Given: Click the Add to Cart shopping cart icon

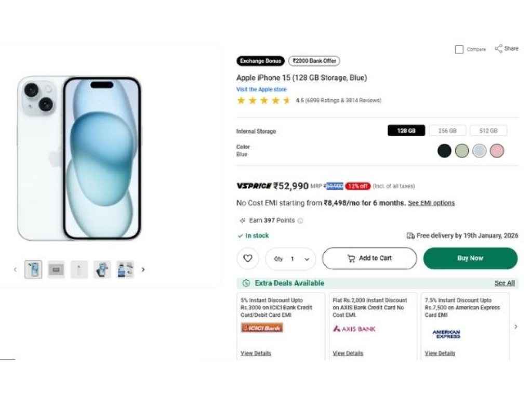Looking at the screenshot, I should coord(352,258).
